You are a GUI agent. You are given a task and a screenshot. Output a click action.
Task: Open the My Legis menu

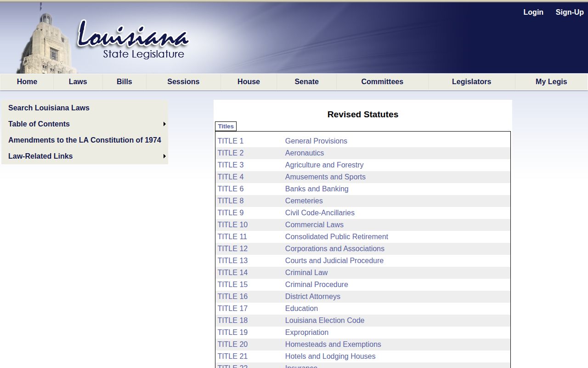551,82
